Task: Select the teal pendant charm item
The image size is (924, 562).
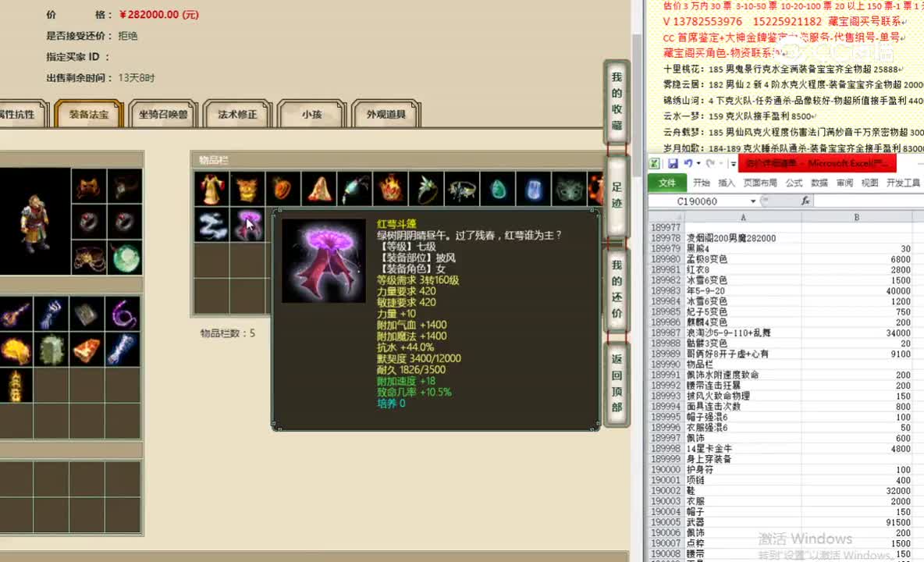Action: click(x=355, y=189)
